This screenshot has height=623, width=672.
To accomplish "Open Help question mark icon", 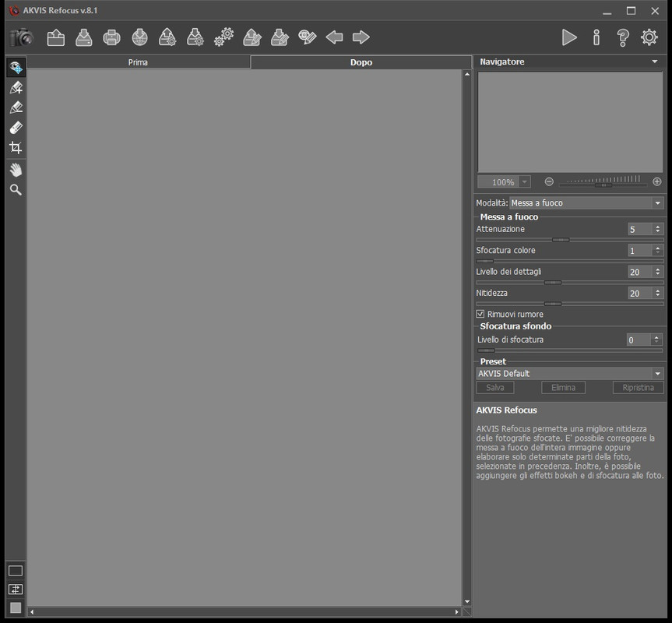I will (623, 37).
